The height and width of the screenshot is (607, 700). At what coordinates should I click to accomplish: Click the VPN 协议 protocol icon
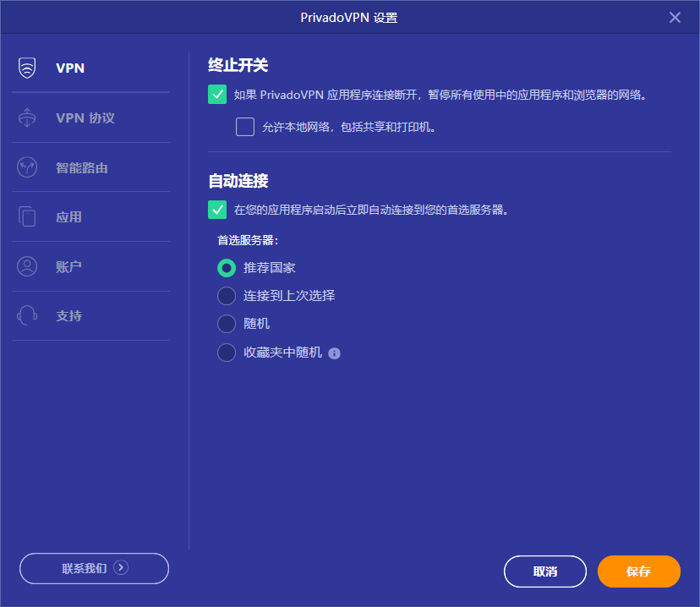click(27, 118)
